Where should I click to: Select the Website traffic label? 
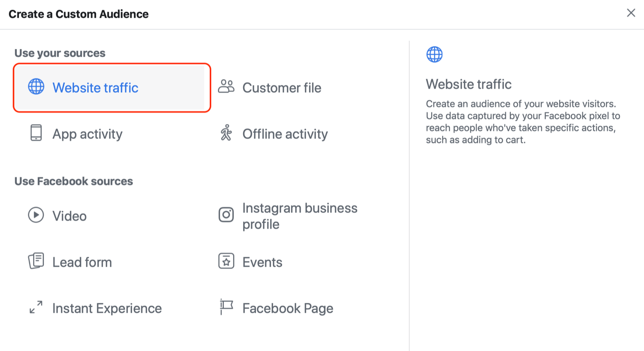pos(95,87)
